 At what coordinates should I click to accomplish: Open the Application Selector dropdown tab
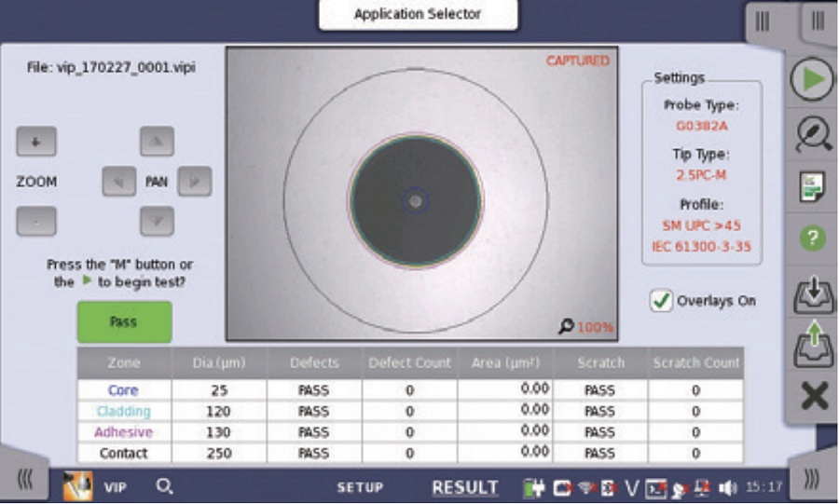coord(418,15)
